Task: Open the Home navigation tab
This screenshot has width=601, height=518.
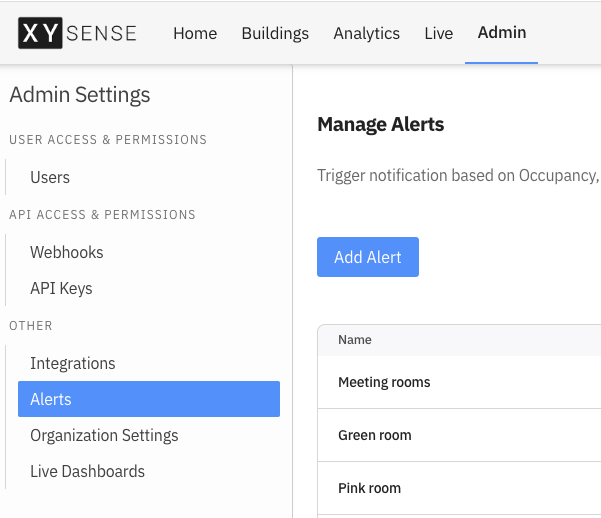Action: 195,33
